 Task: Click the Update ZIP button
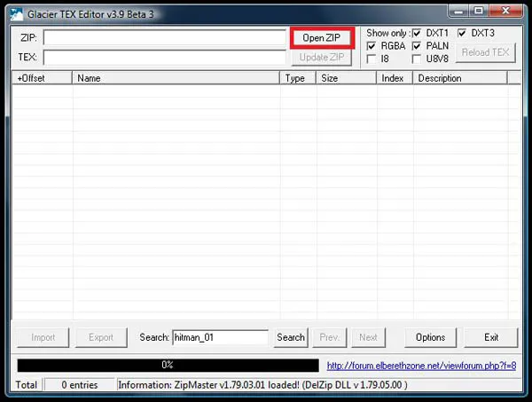[x=321, y=57]
